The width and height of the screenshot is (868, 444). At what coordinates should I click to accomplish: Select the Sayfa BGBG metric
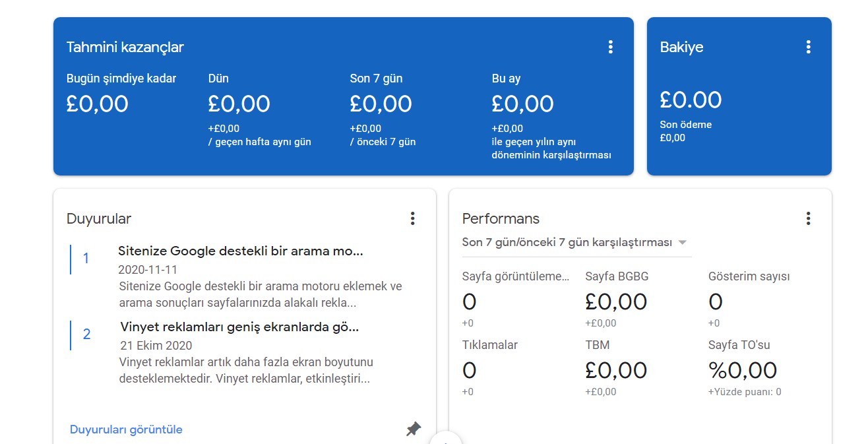coord(617,276)
